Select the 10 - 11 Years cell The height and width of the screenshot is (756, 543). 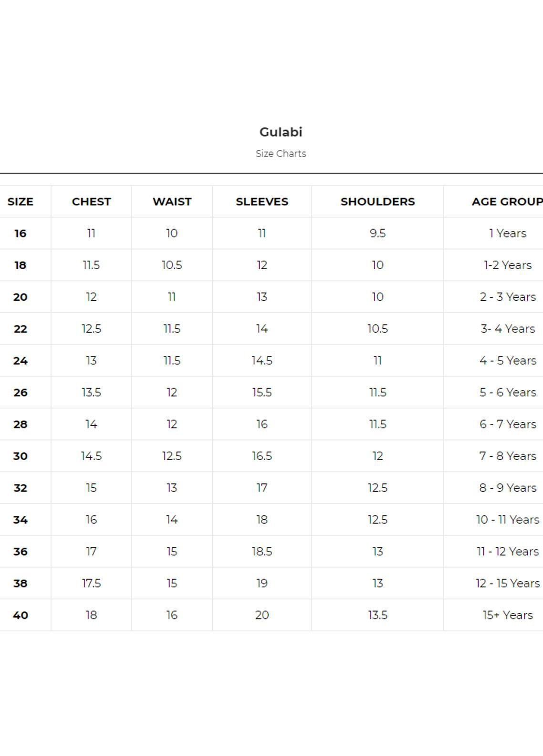pos(508,520)
